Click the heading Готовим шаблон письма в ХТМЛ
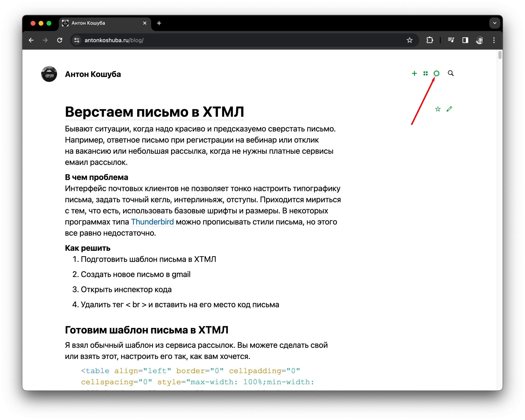 pos(147,330)
